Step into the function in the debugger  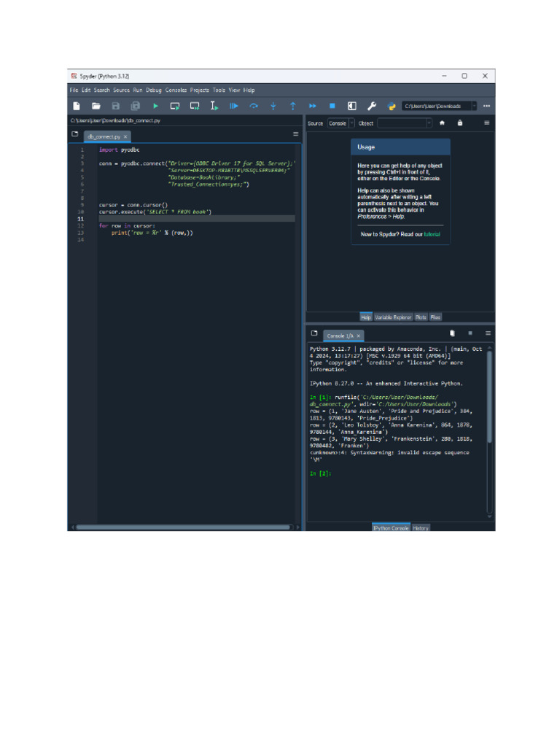(x=273, y=106)
